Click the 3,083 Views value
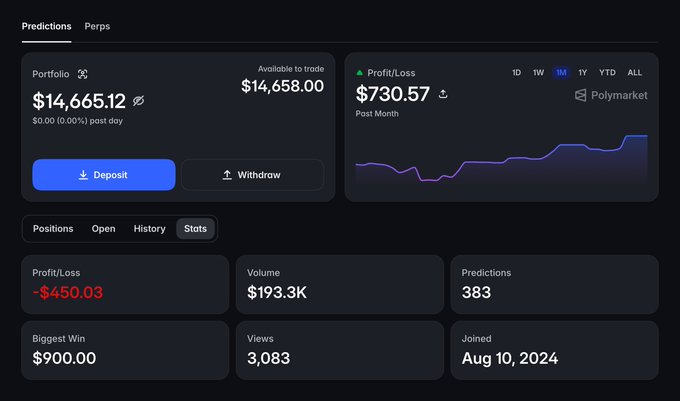The image size is (680, 401). [268, 359]
